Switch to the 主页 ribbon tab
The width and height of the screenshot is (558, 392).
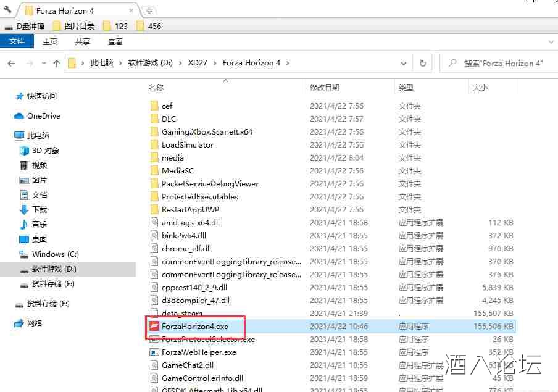(x=50, y=41)
